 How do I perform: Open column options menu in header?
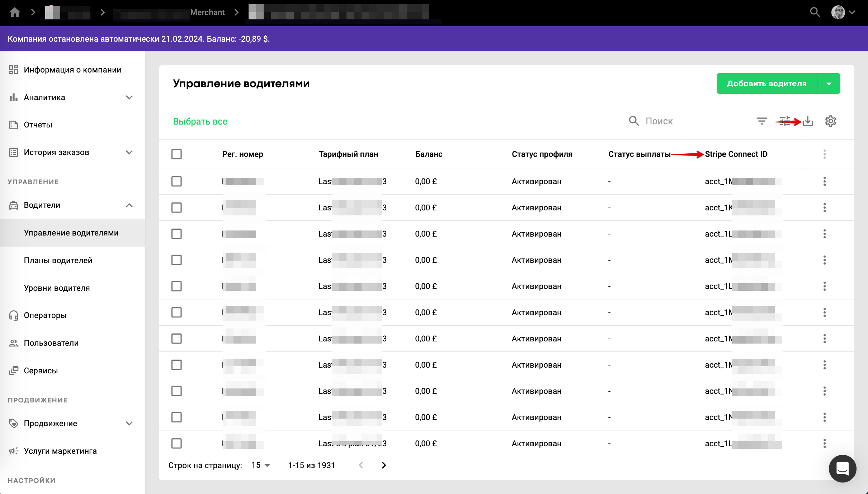[824, 154]
